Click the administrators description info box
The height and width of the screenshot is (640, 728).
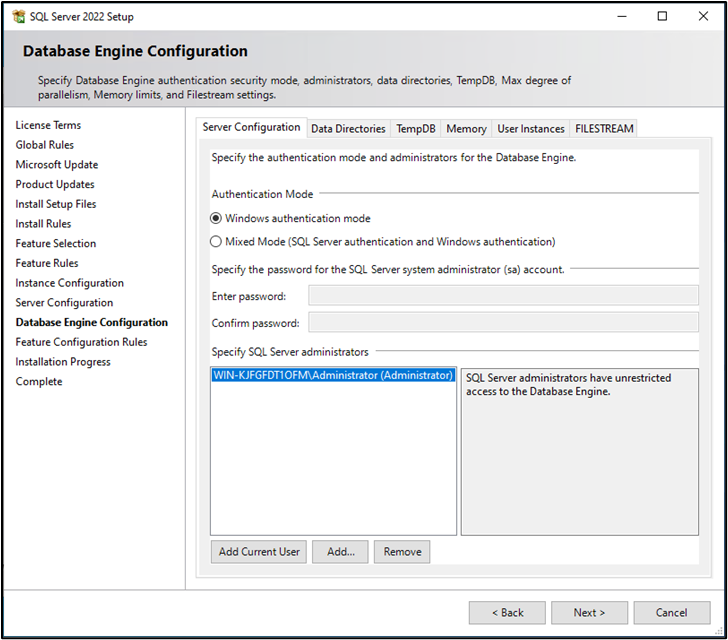point(579,452)
